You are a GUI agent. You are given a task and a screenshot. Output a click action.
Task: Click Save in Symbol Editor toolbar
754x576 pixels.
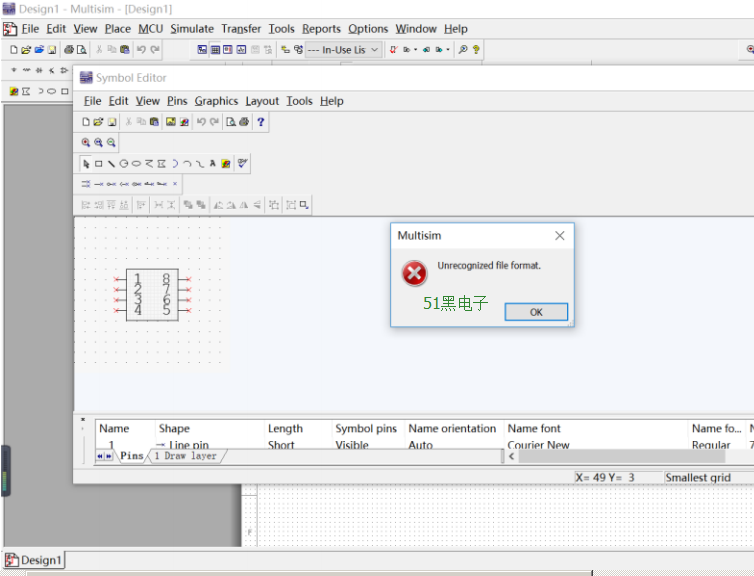pos(112,122)
